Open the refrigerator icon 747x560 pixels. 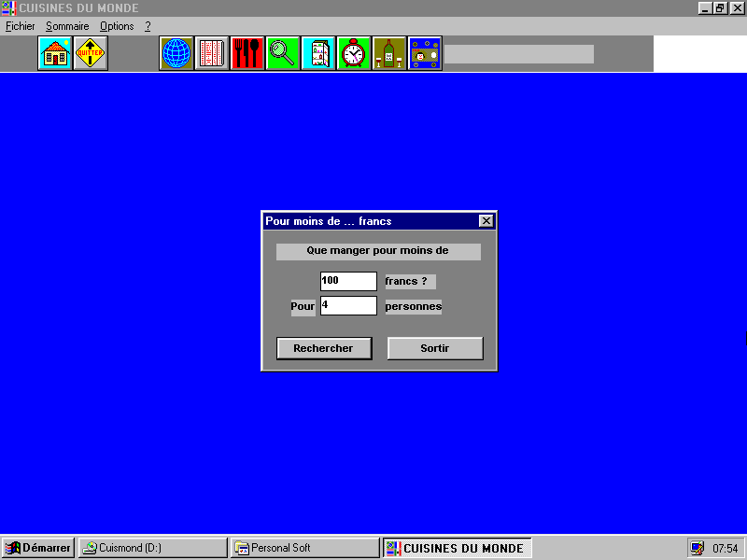tap(318, 53)
